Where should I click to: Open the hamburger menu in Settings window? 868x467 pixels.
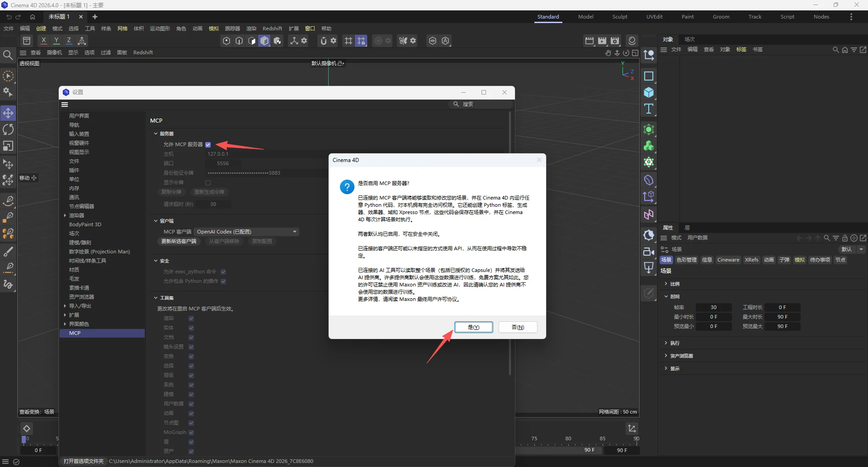click(x=65, y=105)
